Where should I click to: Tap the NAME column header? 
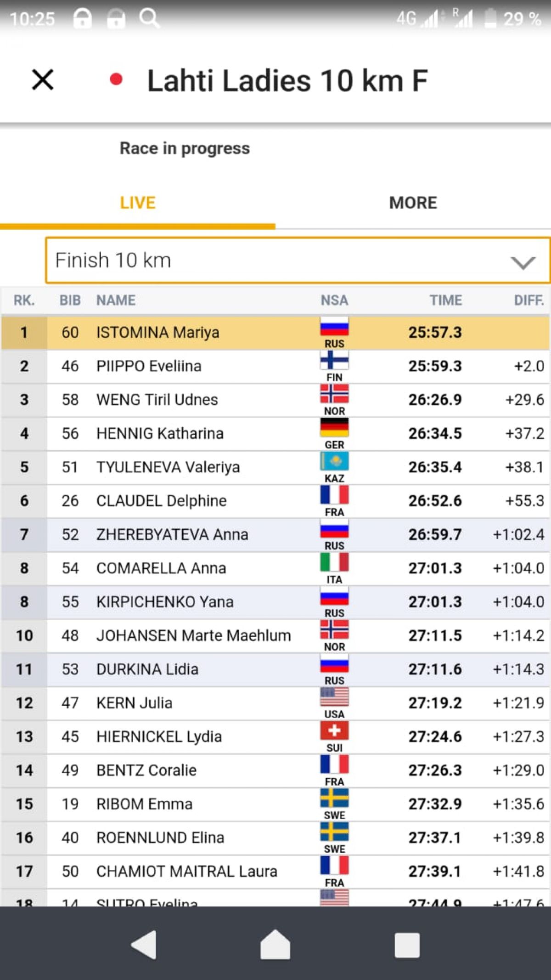coord(116,300)
